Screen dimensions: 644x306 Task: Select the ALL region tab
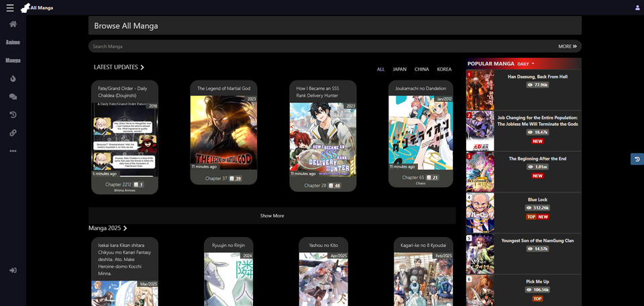point(381,69)
